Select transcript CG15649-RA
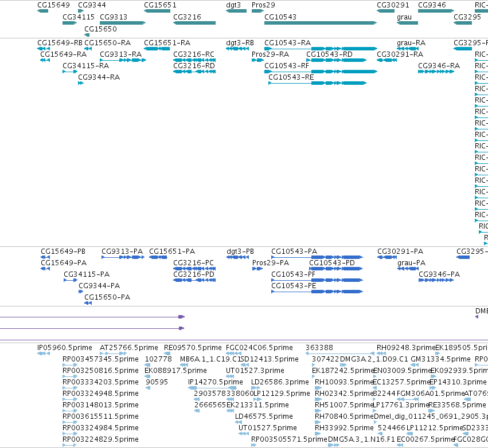This screenshot has width=488, height=448. click(45, 60)
